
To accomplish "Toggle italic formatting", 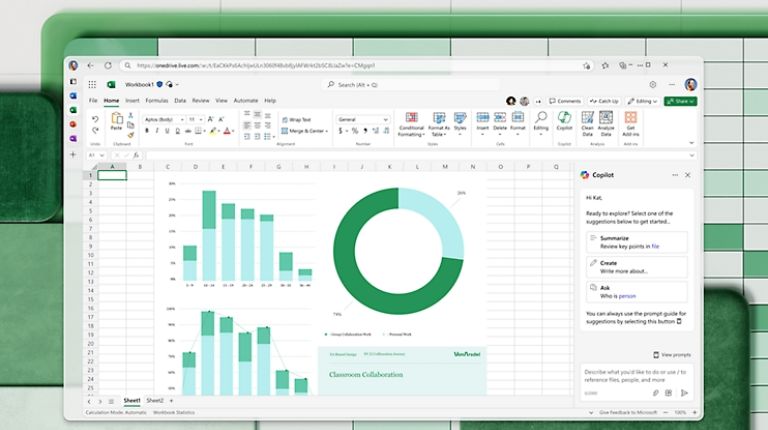I will coord(157,131).
